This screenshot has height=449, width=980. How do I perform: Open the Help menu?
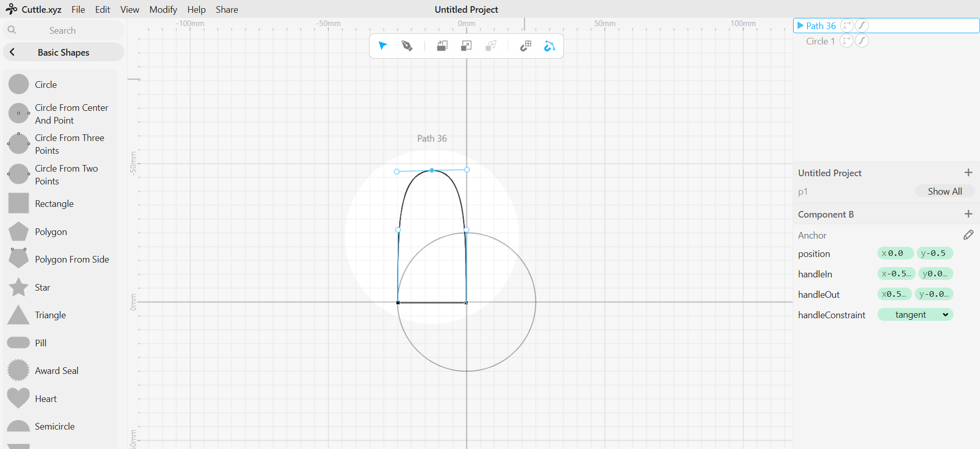coord(197,9)
